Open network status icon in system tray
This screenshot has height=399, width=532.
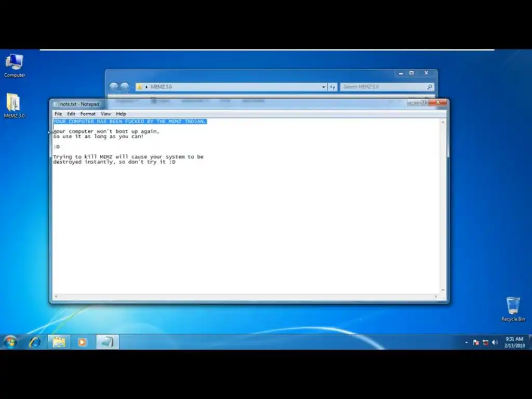pyautogui.click(x=486, y=342)
